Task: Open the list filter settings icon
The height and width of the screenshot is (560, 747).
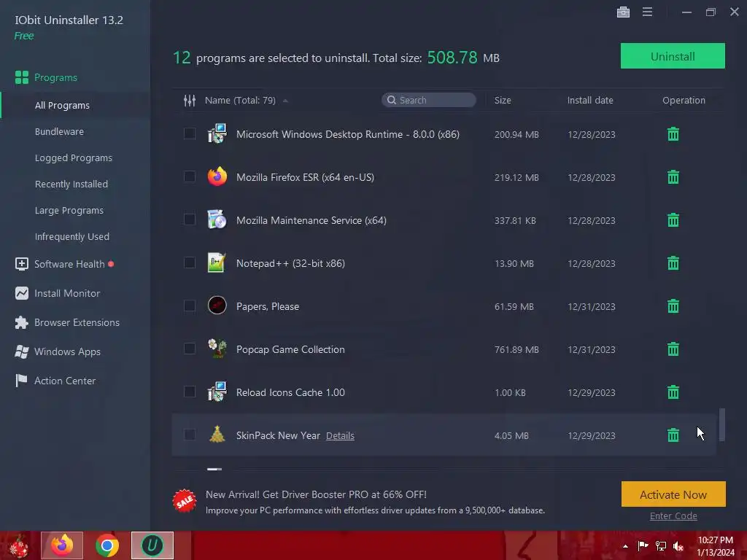Action: [190, 101]
